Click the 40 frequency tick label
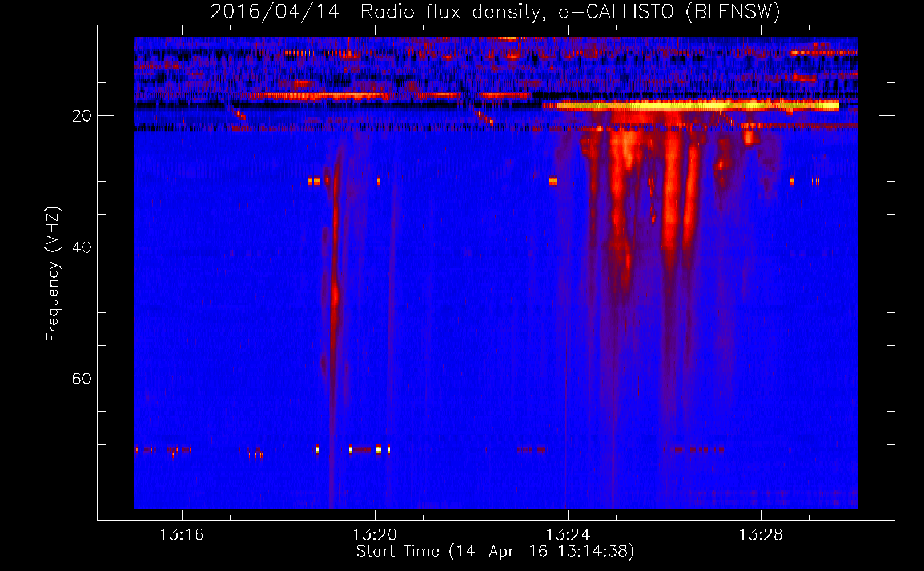Screen dimensions: 924x571 coord(82,247)
